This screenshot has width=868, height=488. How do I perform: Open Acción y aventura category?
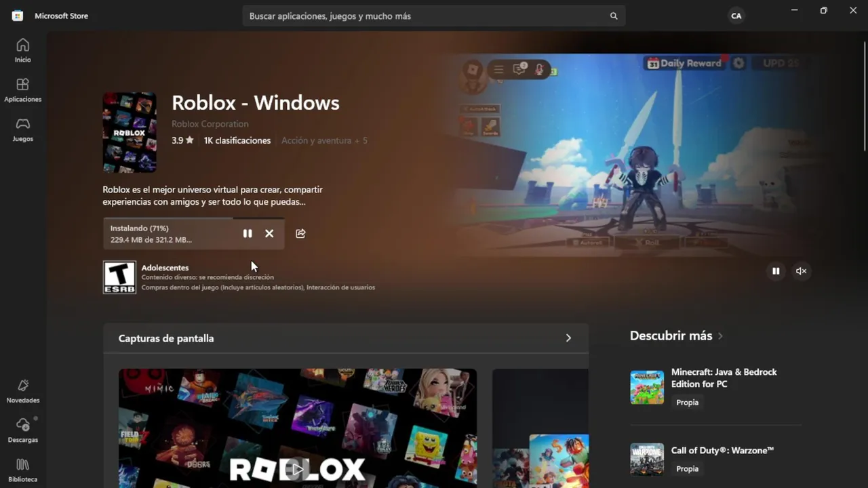pos(316,140)
